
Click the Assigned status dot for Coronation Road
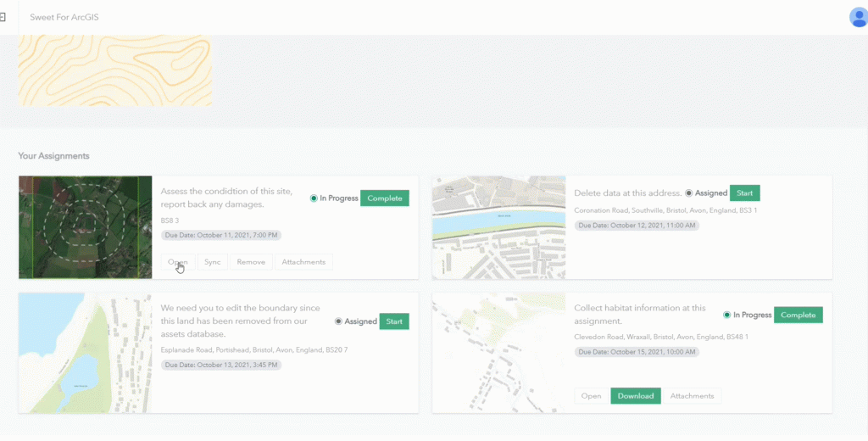[688, 193]
